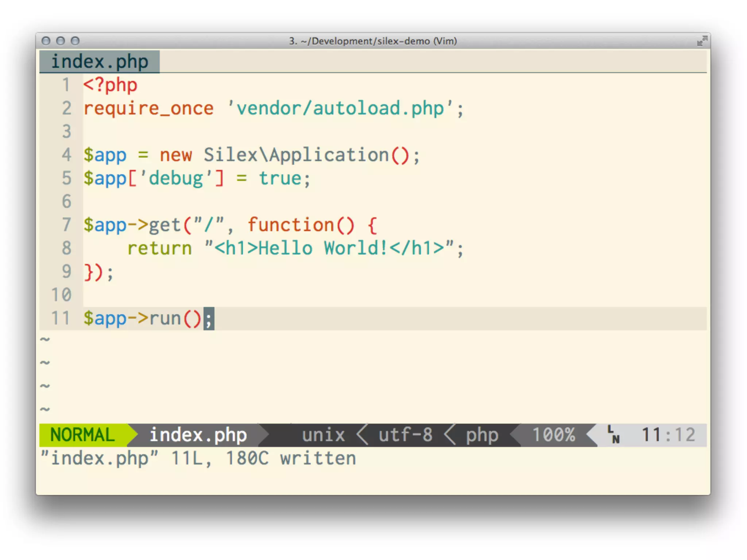Click the utf-8 encoding segment
Viewport: 747px width, 560px height.
pos(405,435)
